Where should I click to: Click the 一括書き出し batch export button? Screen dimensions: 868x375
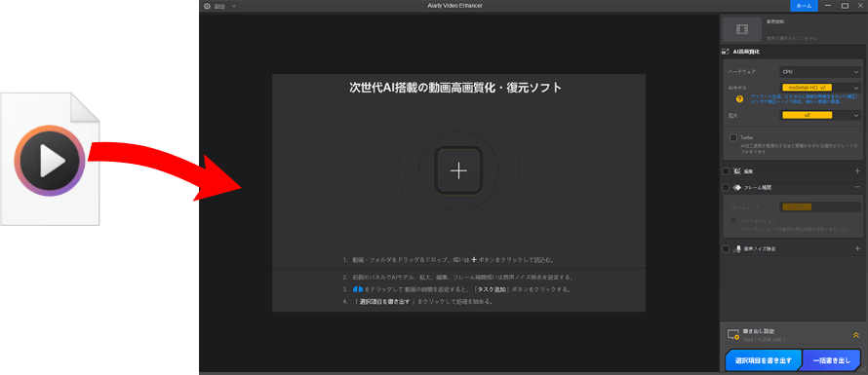coord(832,360)
